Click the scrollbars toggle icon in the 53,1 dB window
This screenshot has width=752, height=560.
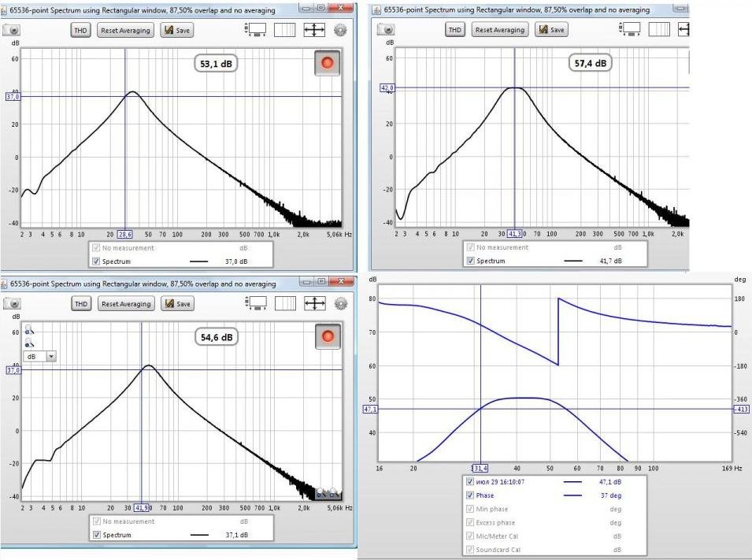coord(256,30)
